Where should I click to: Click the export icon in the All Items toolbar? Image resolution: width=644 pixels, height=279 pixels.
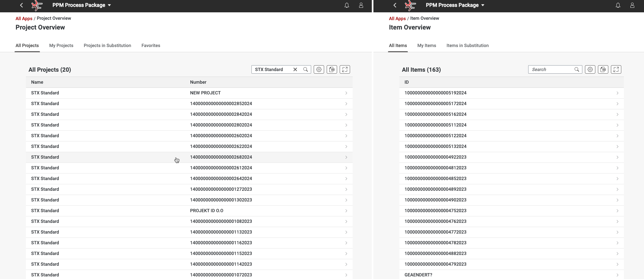pos(603,69)
